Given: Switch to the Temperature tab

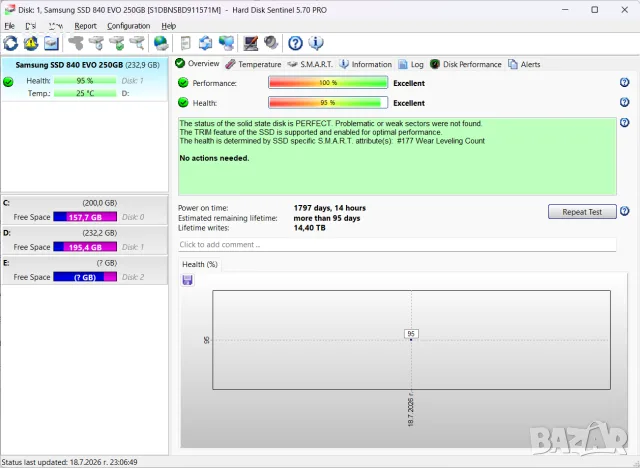Looking at the screenshot, I should (253, 64).
